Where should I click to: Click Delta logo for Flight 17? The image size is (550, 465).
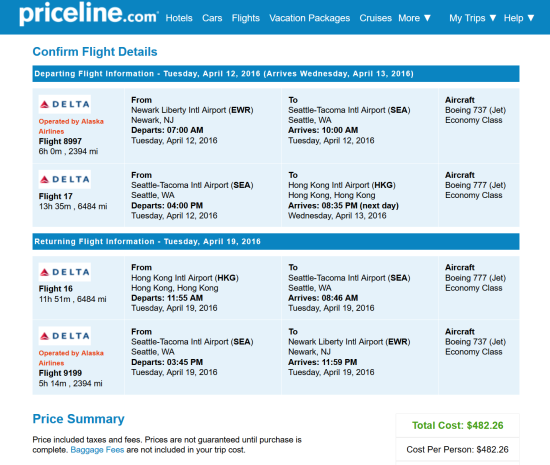click(x=65, y=179)
